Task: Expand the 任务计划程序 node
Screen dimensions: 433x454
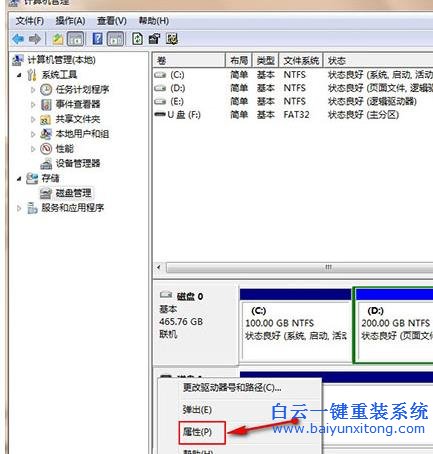Action: tap(33, 89)
